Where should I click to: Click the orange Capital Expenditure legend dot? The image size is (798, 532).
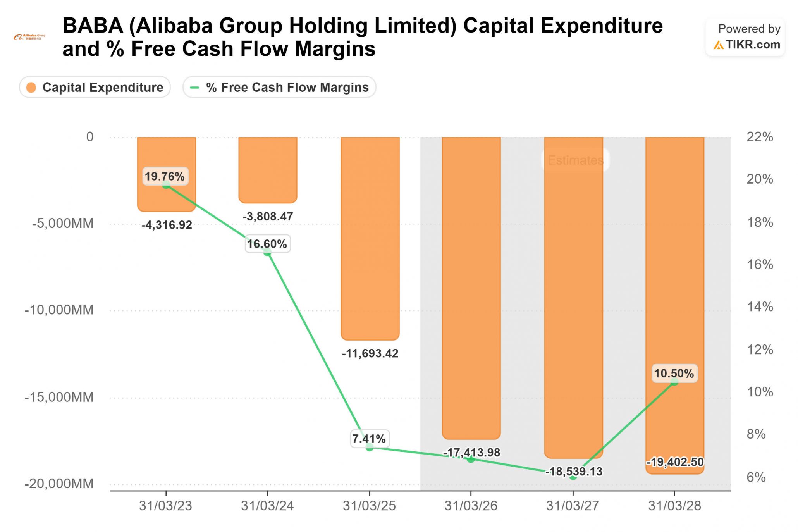pos(31,88)
